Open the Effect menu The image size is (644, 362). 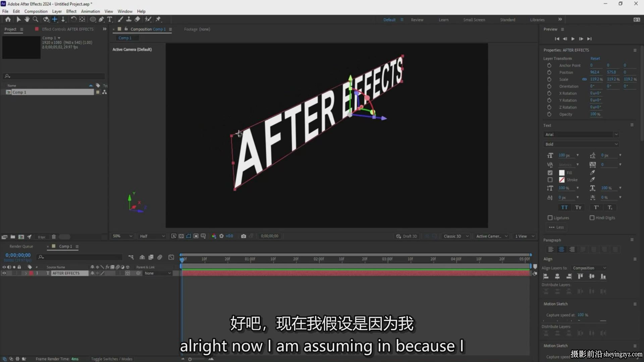pyautogui.click(x=71, y=11)
